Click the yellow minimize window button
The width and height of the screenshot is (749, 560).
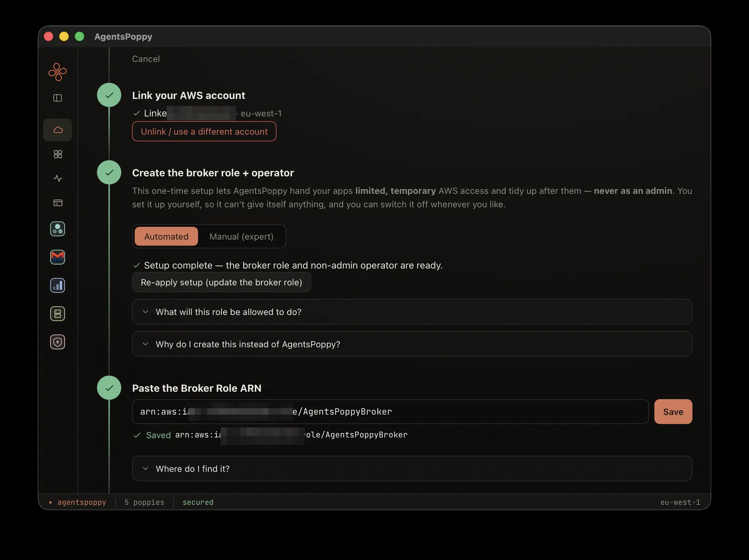[x=64, y=36]
